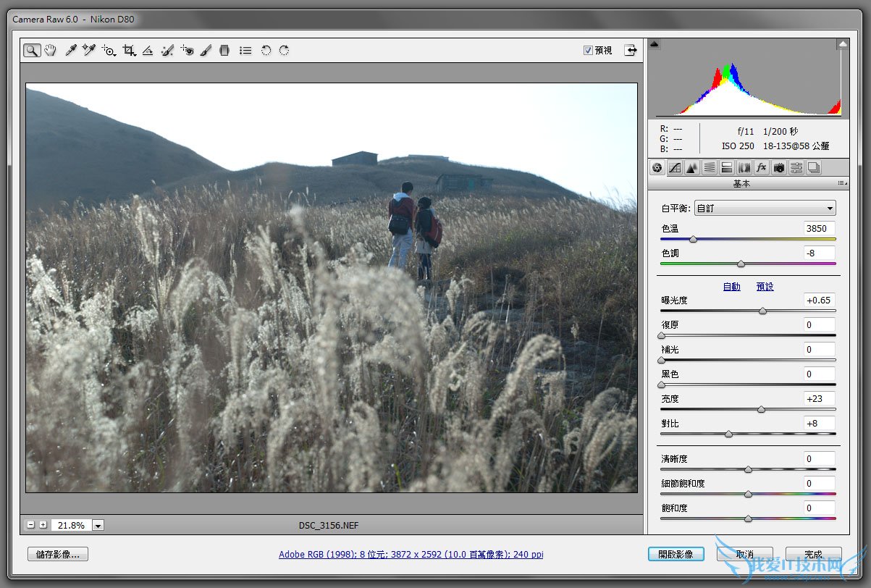Switch to the Tone Curve tab
The width and height of the screenshot is (871, 588).
[x=675, y=168]
